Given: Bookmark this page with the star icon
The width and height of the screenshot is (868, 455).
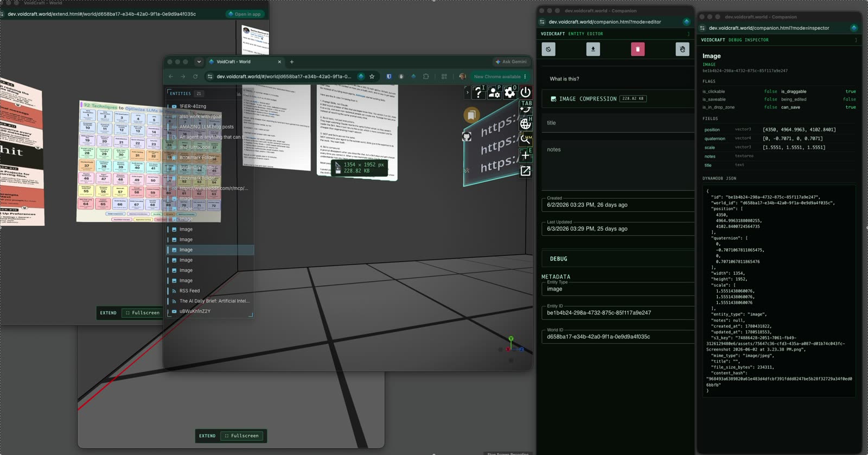Looking at the screenshot, I should (x=372, y=77).
